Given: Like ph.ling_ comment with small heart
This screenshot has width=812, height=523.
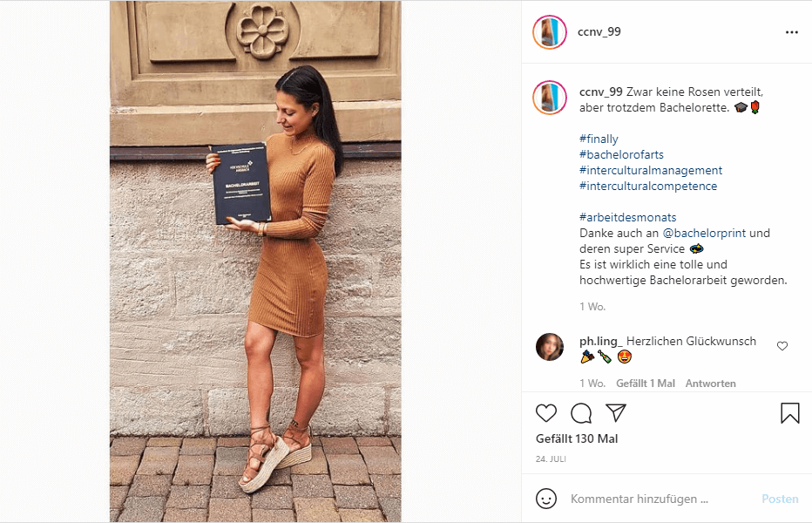Looking at the screenshot, I should [782, 346].
